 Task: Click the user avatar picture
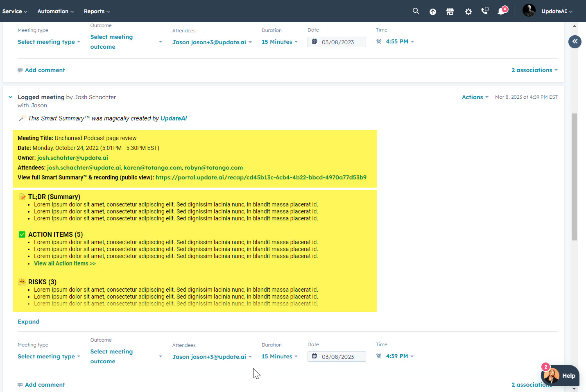[x=529, y=10]
